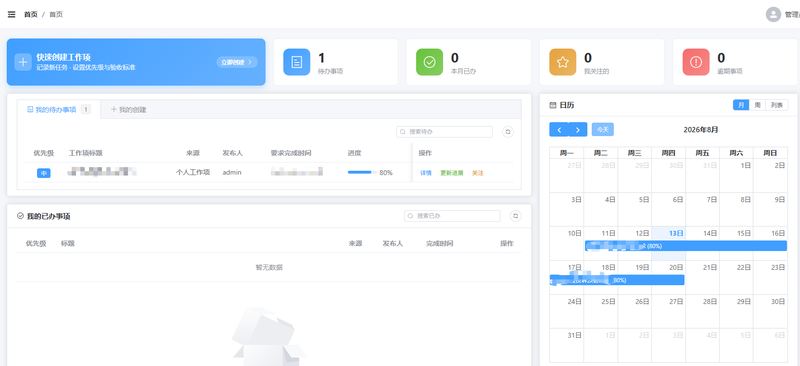
Task: Click the plus icon in quick-create banner
Action: (x=23, y=62)
